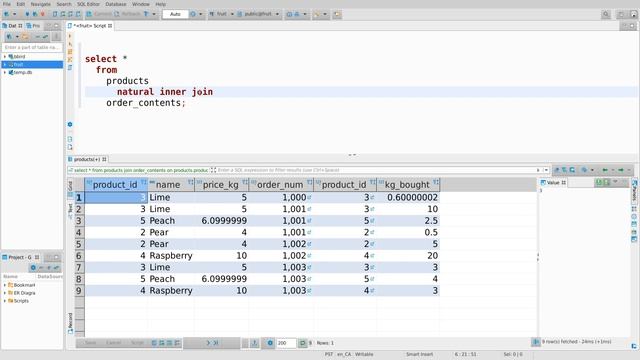
Task: Focus the table name filter field
Action: tap(32, 47)
